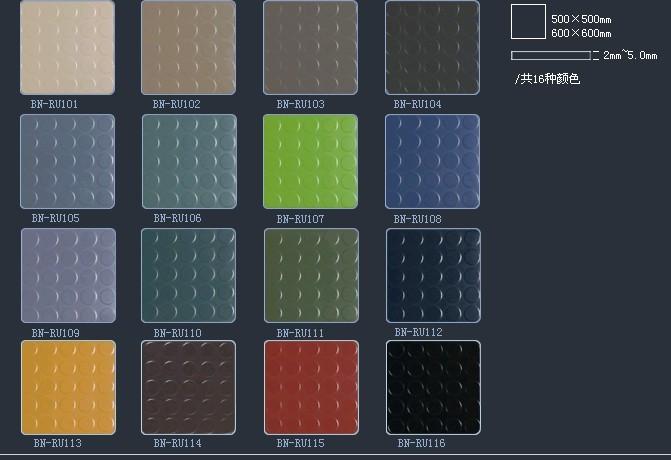
Task: Select the dark brown BN-RU114 swatch
Action: pos(188,388)
